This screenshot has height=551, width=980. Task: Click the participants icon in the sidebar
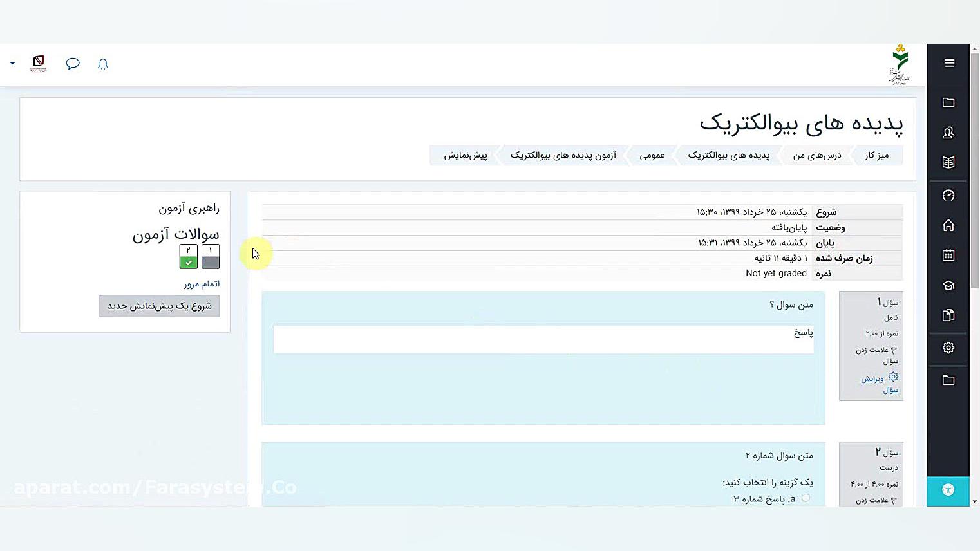coord(948,133)
